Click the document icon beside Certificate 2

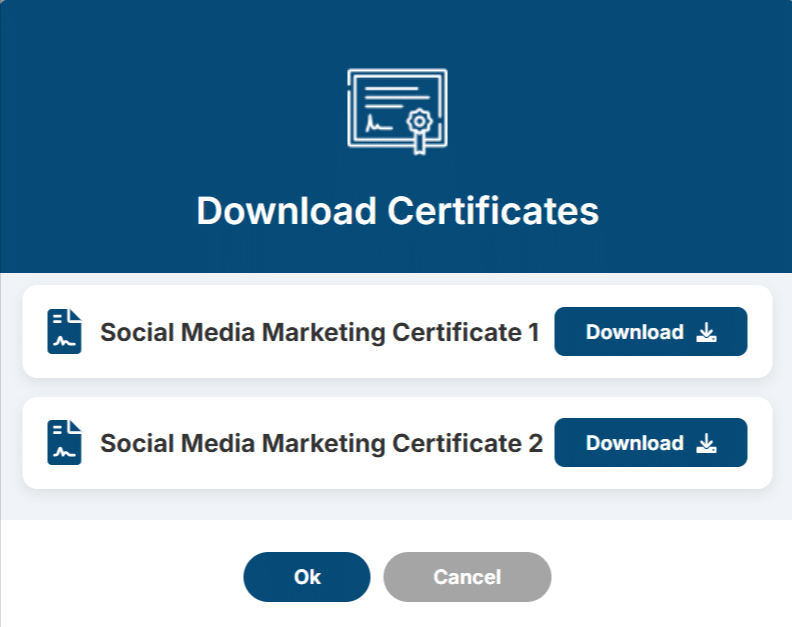pyautogui.click(x=64, y=442)
